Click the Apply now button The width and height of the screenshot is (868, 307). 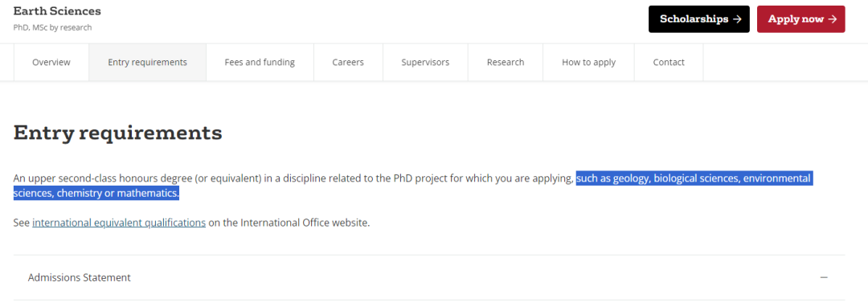coord(800,18)
